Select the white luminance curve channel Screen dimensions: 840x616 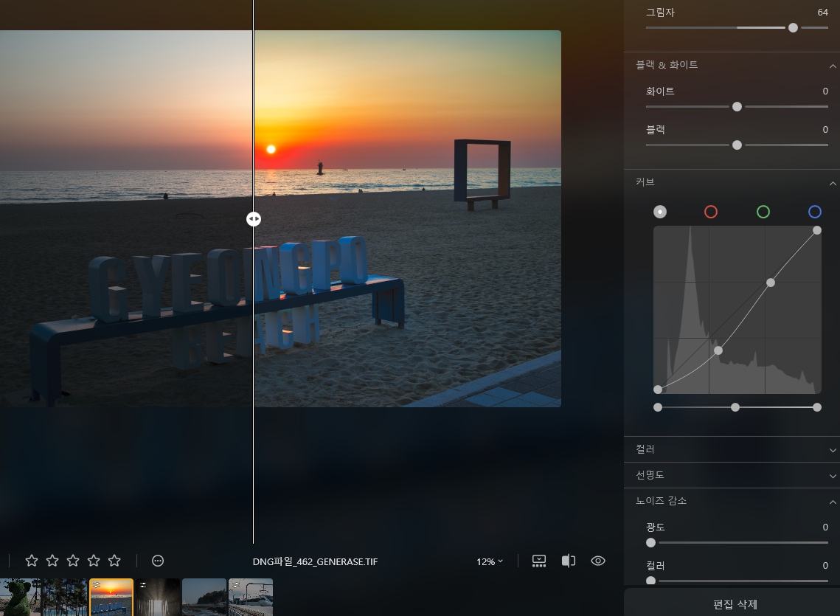(x=660, y=212)
